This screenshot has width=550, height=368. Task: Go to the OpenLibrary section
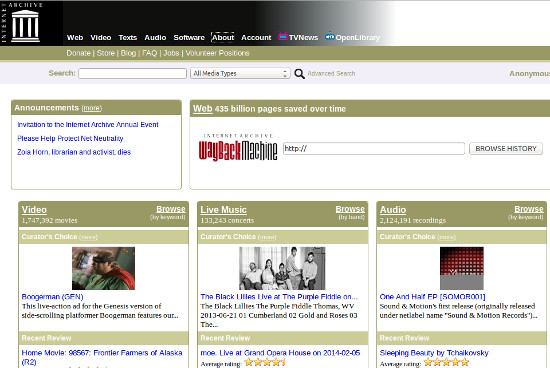coord(357,38)
